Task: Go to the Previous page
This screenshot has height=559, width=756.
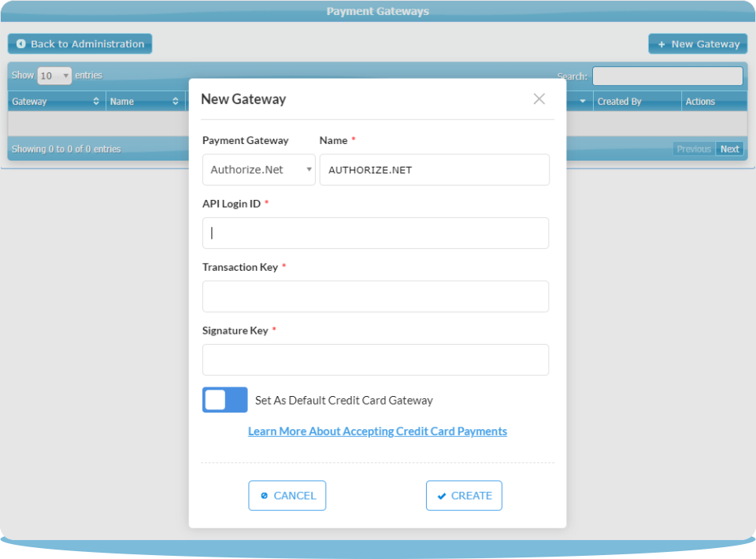Action: (x=693, y=149)
